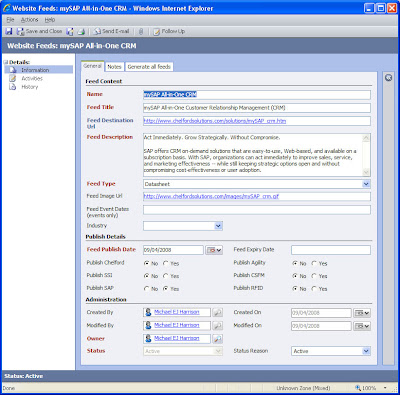
Task: Open Michael EJ Harrison link in Owner
Action: 177,338
